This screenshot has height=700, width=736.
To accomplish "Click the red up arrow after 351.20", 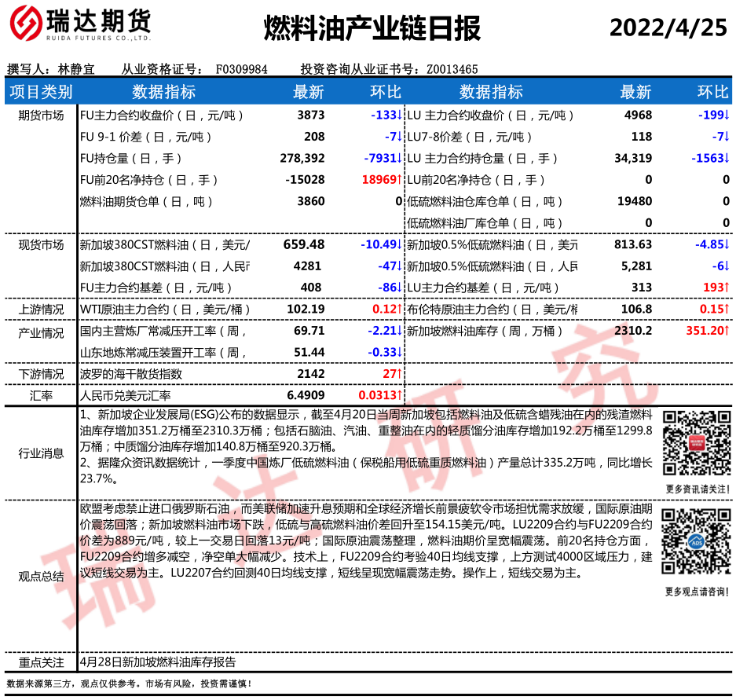I will [727, 331].
